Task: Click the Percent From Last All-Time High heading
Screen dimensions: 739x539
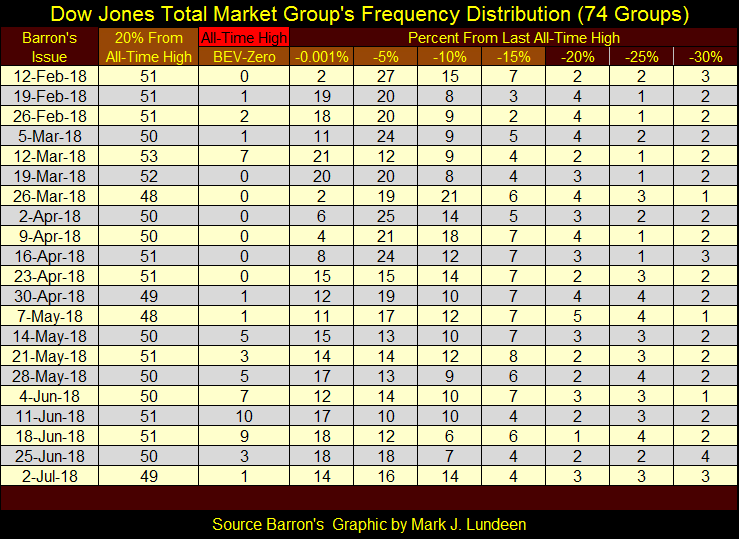Action: 513,38
